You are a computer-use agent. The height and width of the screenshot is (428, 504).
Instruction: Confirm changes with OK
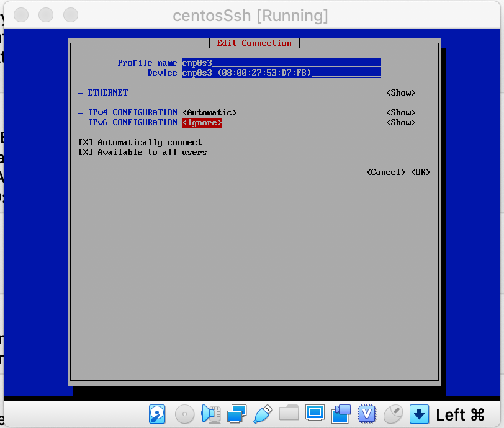pyautogui.click(x=420, y=172)
